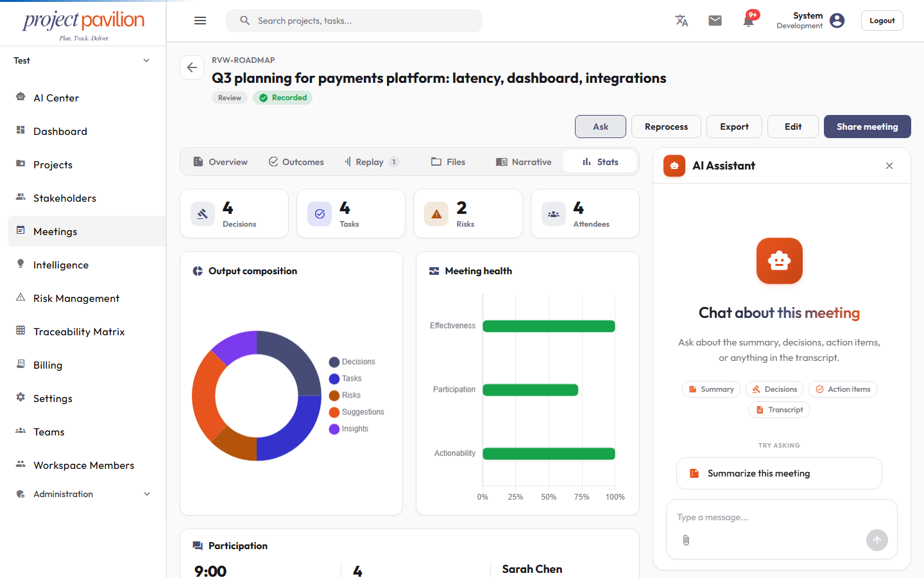924x578 pixels.
Task: Open Settings in the sidebar
Action: [x=87, y=398]
